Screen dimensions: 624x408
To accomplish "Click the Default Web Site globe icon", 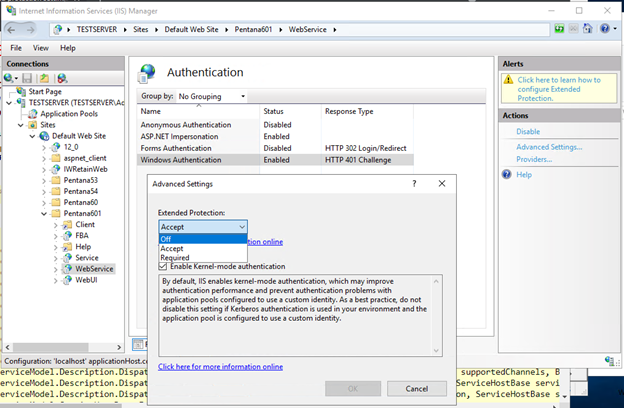I will [x=44, y=136].
